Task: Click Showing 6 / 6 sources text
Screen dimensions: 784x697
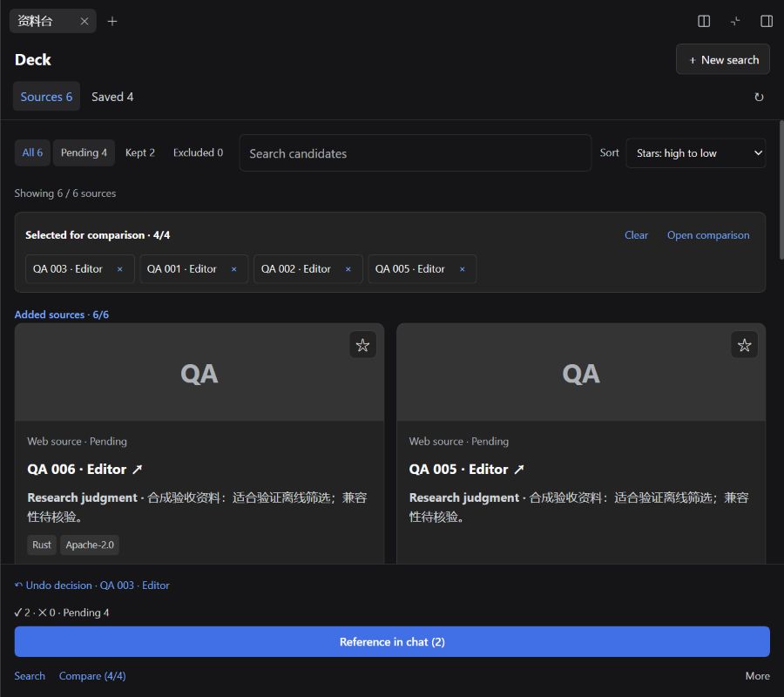Action: coord(65,193)
